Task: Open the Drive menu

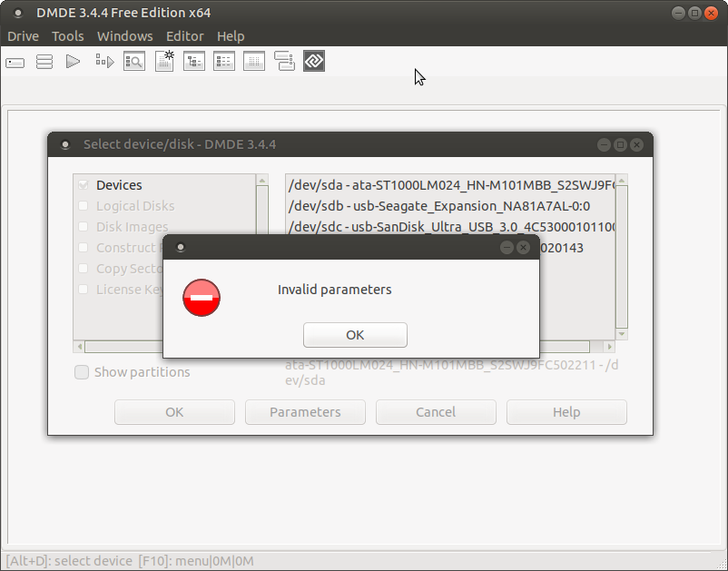Action: 24,36
